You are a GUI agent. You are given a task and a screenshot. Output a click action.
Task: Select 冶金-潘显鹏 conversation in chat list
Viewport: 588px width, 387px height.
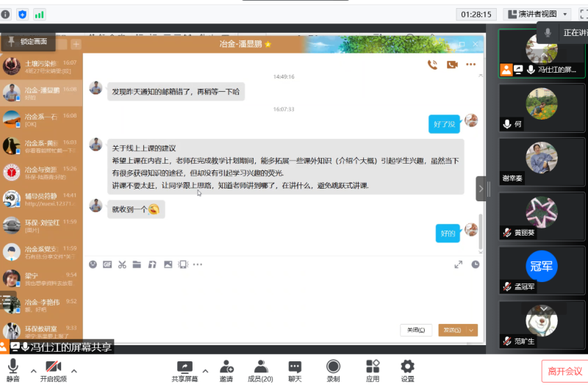(x=41, y=93)
